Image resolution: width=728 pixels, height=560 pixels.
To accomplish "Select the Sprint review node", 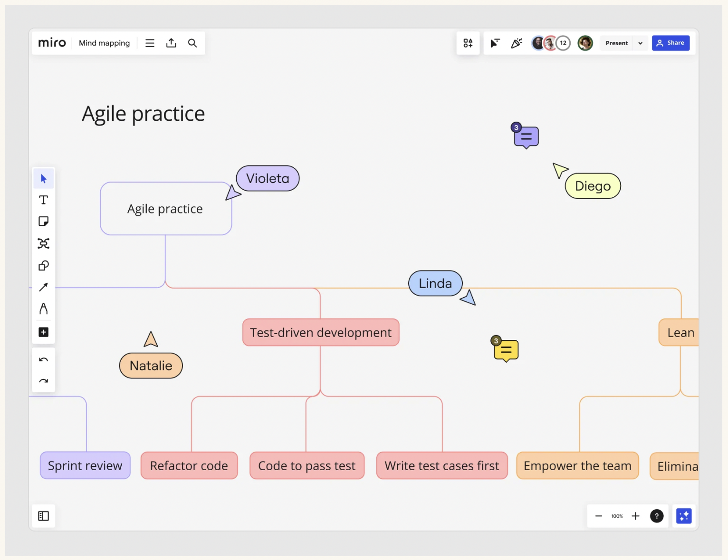I will [85, 465].
